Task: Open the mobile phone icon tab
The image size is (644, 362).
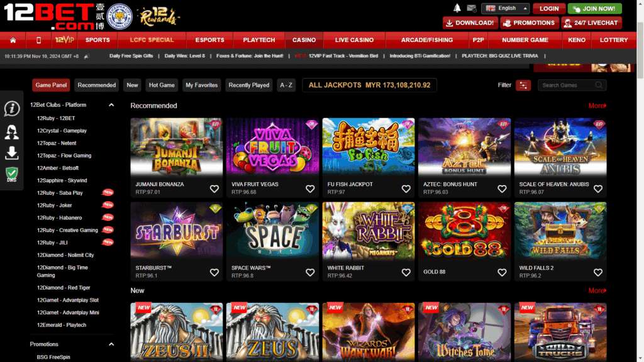Action: (x=38, y=40)
